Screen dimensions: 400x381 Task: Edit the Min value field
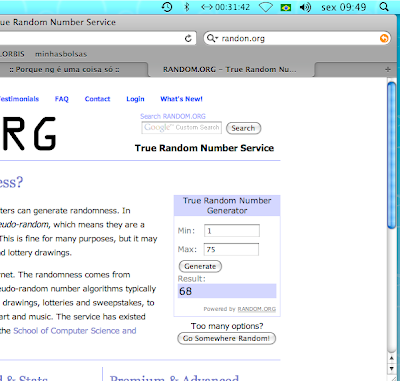pyautogui.click(x=232, y=231)
